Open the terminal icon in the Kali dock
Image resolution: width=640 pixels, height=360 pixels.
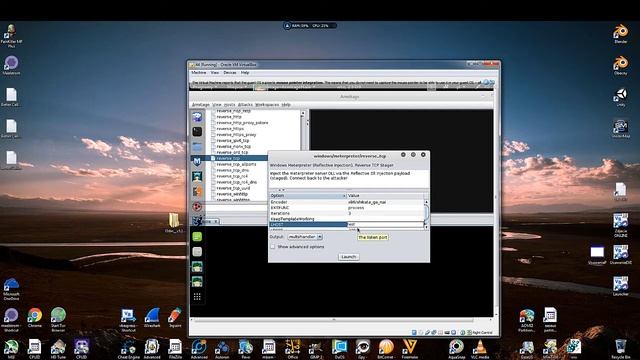click(x=197, y=131)
